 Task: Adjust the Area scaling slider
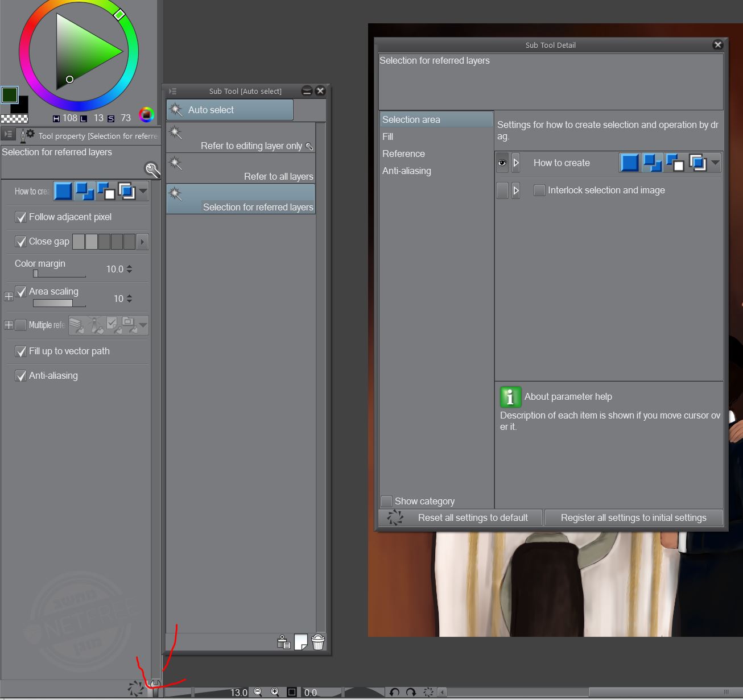pyautogui.click(x=59, y=303)
